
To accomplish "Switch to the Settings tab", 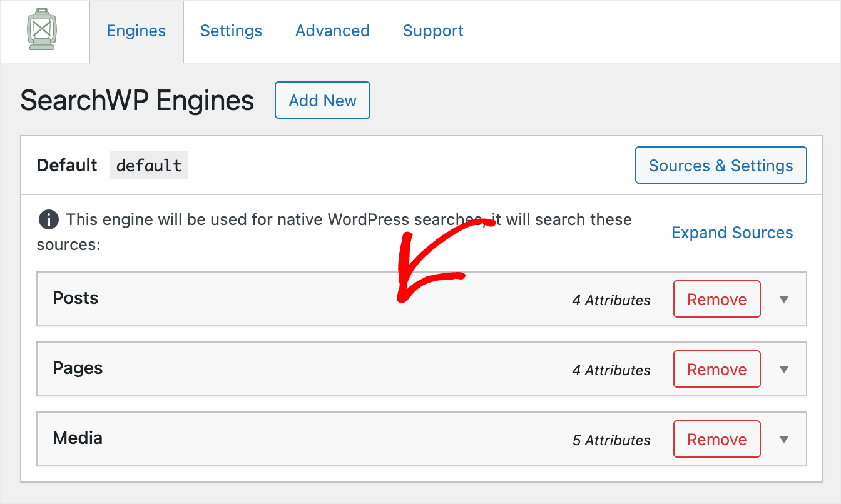I will (231, 31).
